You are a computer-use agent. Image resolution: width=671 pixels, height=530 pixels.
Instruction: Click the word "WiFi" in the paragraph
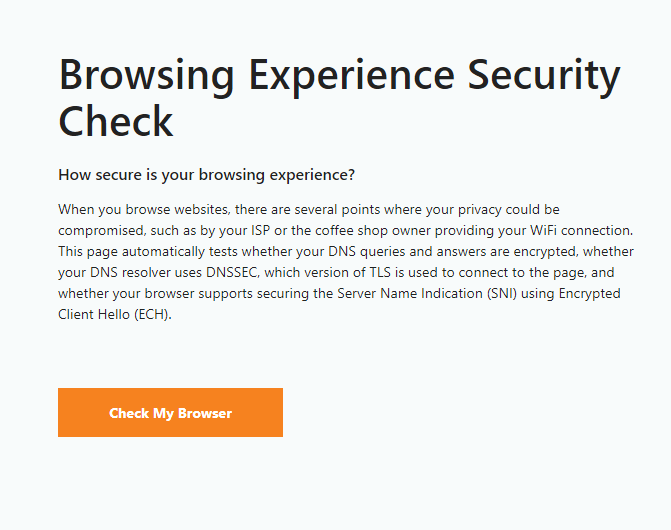tap(530, 230)
